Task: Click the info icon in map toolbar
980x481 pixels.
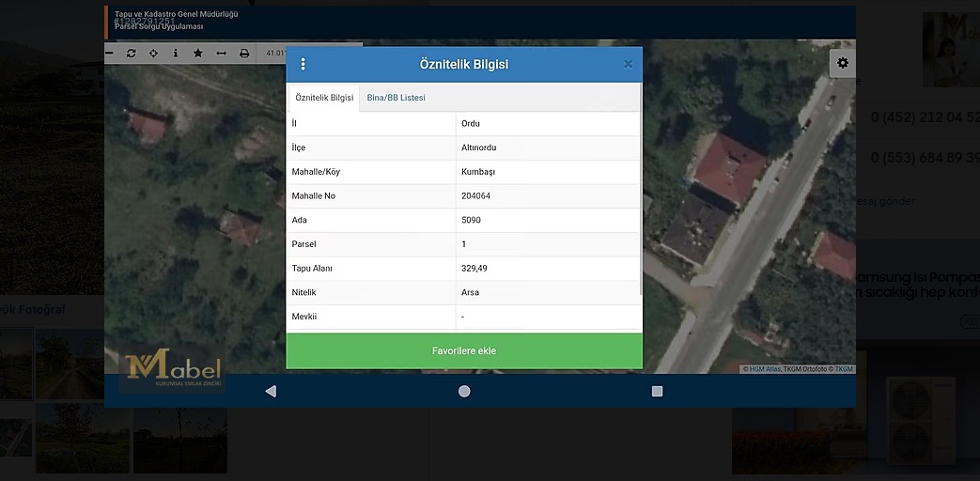Action: click(176, 54)
